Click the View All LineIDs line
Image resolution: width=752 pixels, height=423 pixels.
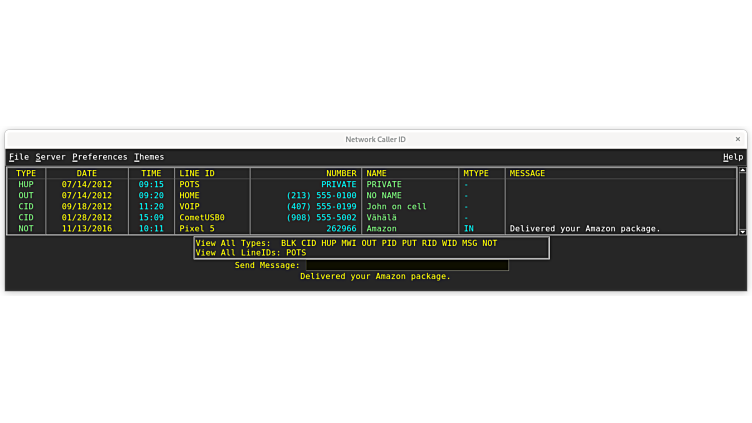coord(251,253)
